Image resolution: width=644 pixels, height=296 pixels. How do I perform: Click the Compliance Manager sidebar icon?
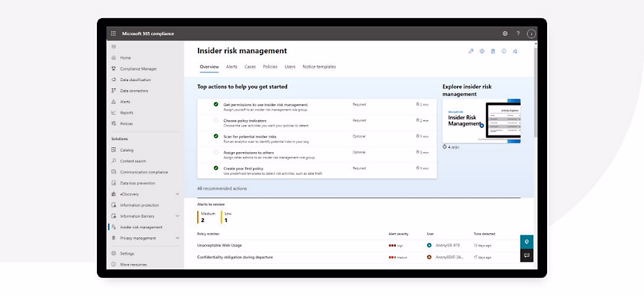114,68
